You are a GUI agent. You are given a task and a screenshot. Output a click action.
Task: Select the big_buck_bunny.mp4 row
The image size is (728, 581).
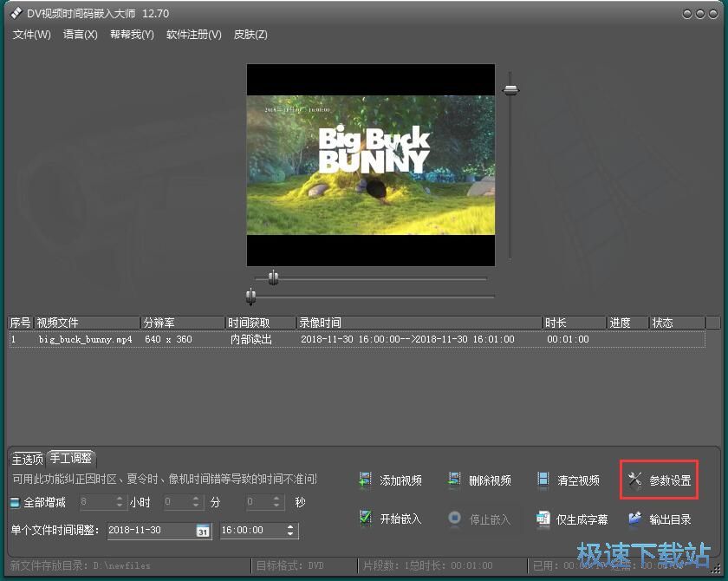(x=356, y=339)
